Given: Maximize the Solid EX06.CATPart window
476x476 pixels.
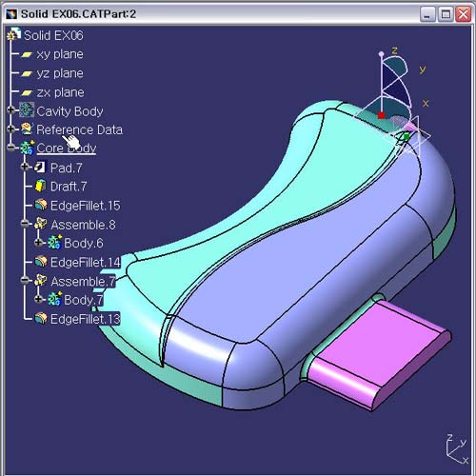Looking at the screenshot, I should [x=446, y=14].
